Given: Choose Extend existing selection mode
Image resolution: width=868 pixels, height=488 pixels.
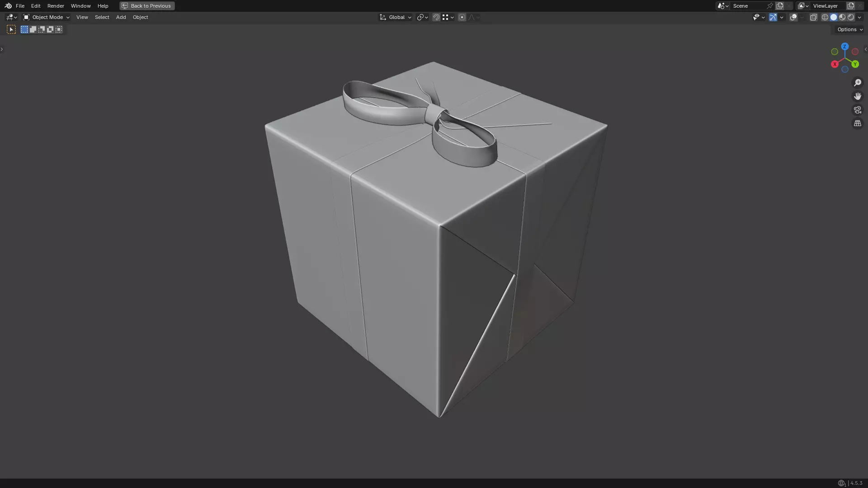Looking at the screenshot, I should 33,29.
